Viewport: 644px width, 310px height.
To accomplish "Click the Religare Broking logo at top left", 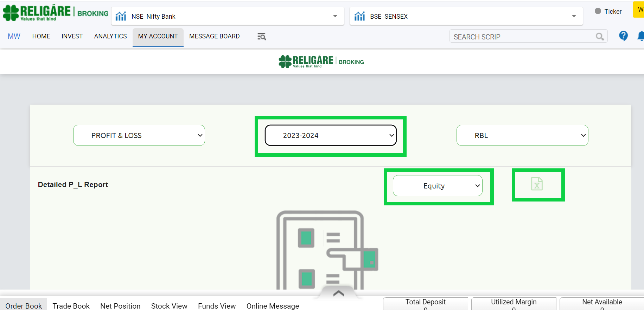I will tap(56, 13).
